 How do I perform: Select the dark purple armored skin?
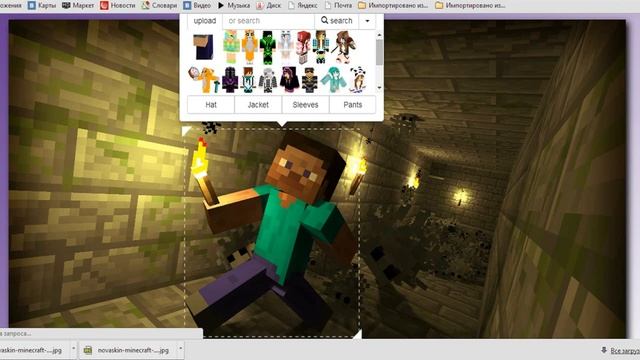pos(230,80)
